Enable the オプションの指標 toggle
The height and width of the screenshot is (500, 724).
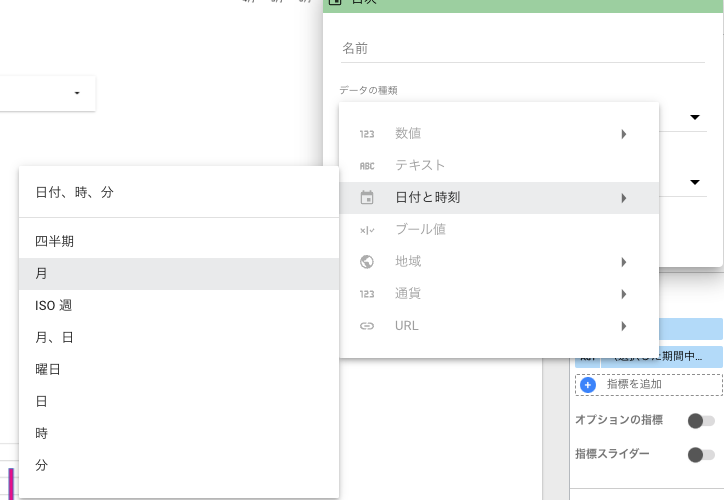click(701, 421)
